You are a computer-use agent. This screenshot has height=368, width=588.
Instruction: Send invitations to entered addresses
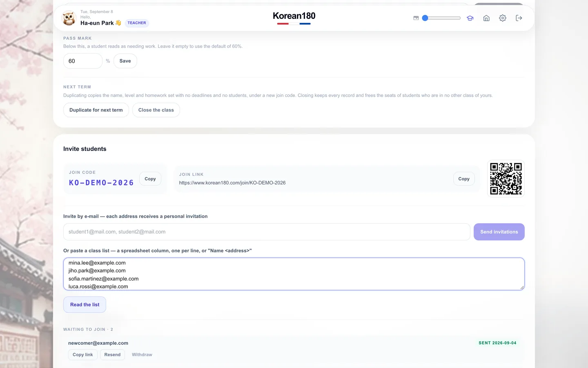(x=499, y=232)
